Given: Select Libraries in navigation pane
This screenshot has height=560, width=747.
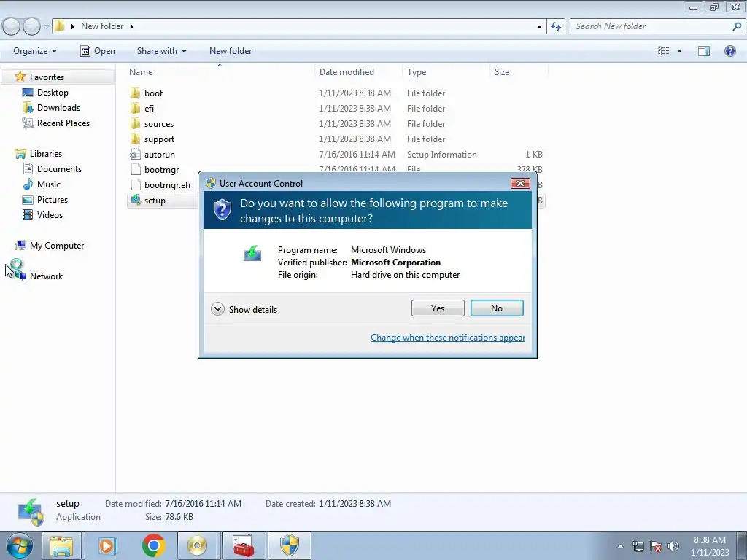Looking at the screenshot, I should coord(46,154).
